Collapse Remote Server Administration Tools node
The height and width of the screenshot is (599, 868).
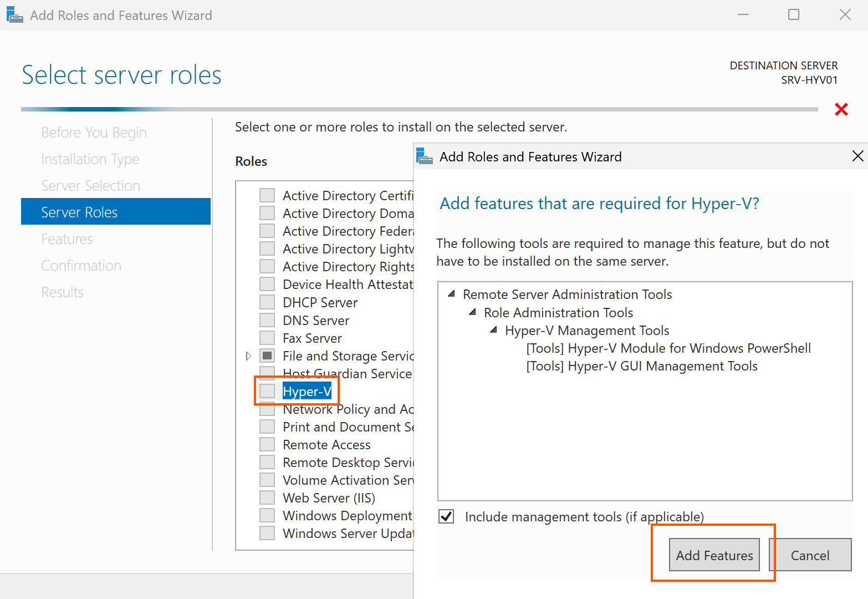click(x=451, y=294)
